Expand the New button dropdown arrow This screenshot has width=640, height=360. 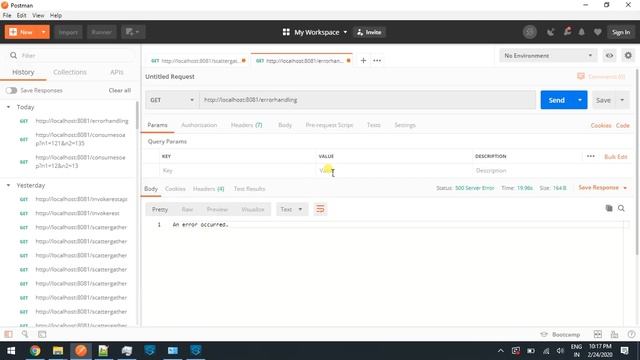(44, 32)
